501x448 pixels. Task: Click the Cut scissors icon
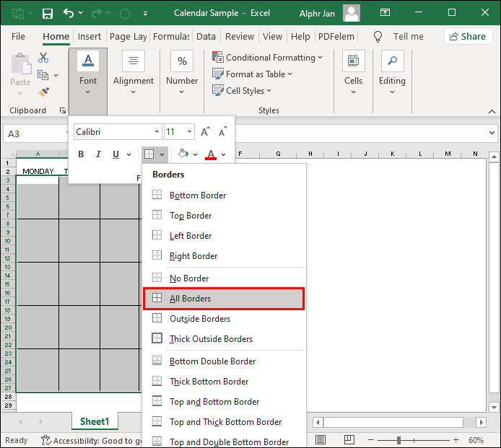pos(43,58)
